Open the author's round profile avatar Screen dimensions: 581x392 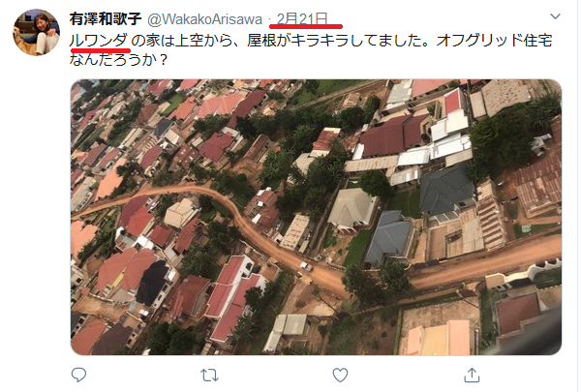37,33
